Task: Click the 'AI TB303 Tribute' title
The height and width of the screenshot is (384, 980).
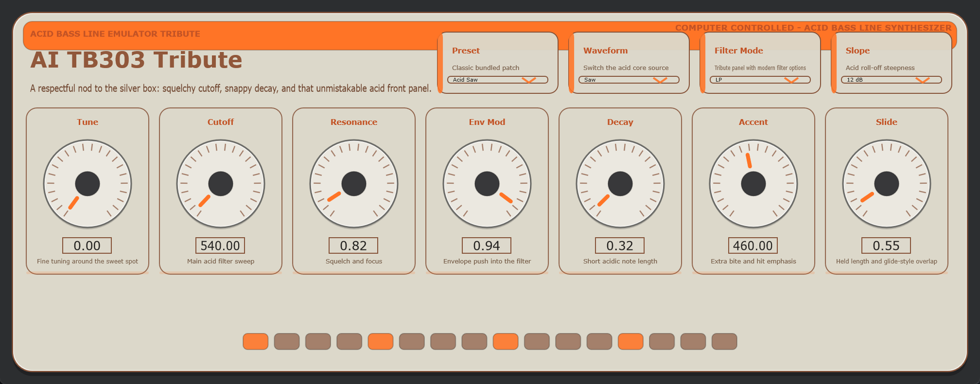Action: pyautogui.click(x=136, y=60)
